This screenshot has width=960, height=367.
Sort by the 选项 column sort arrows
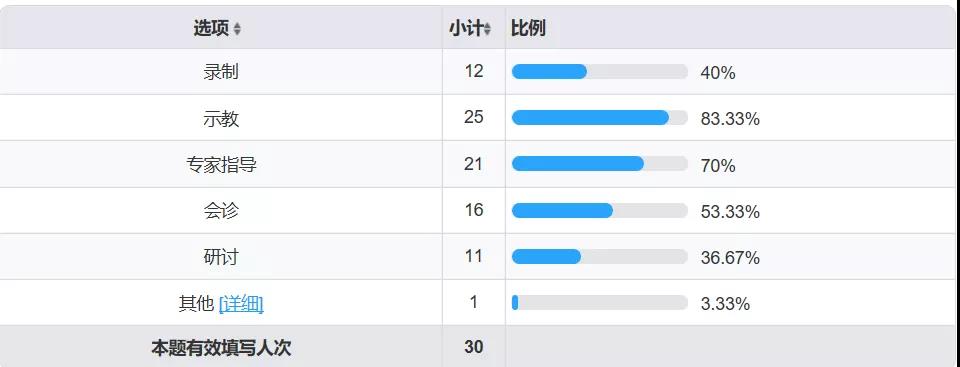coord(237,29)
